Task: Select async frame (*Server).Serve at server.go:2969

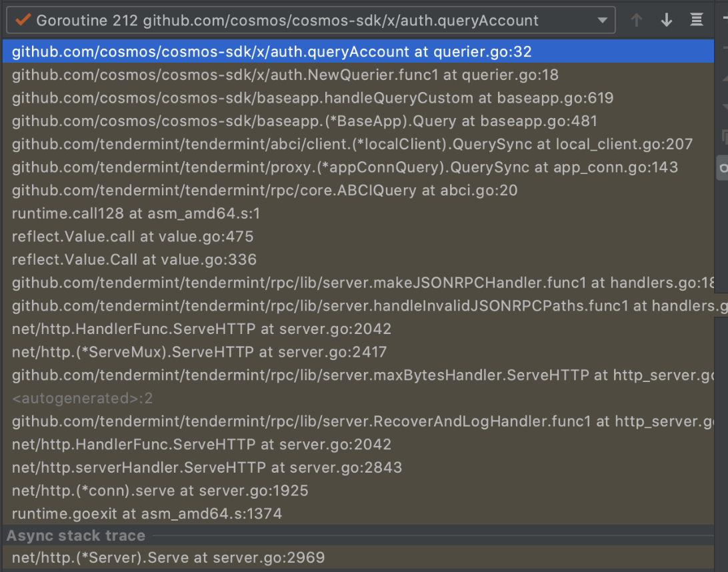Action: tap(358, 557)
